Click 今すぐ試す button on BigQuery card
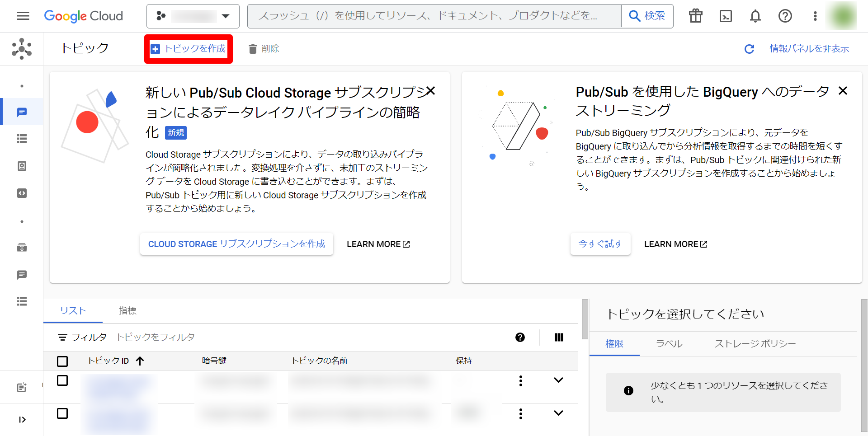 point(600,244)
